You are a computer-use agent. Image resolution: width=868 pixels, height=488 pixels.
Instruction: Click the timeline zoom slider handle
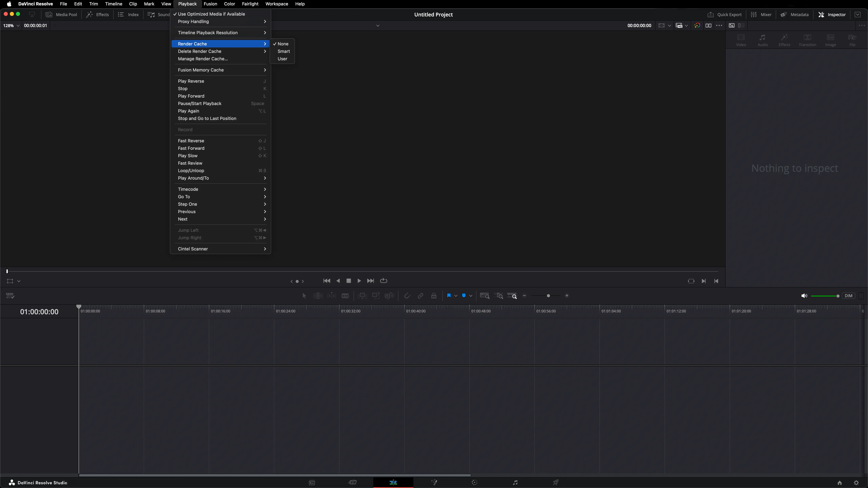pos(548,296)
